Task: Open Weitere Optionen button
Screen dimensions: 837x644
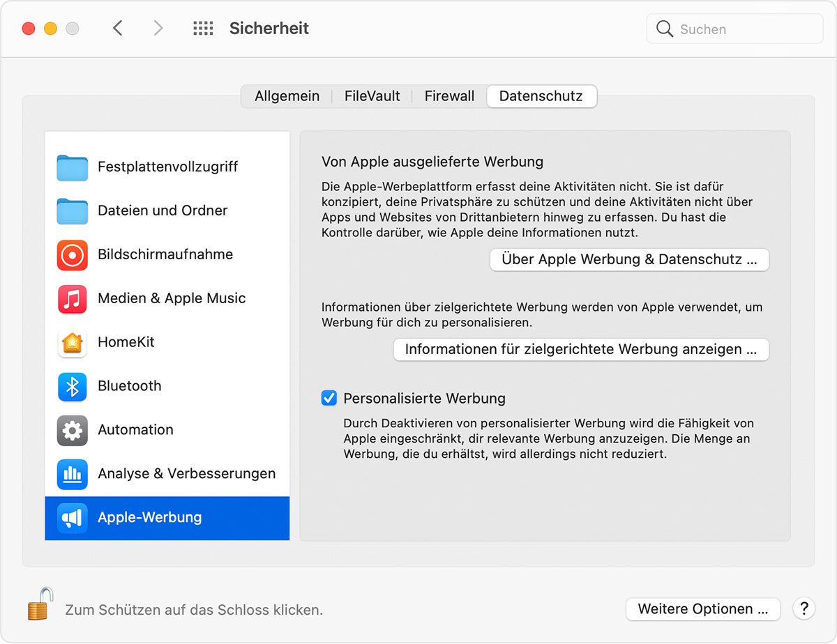Action: point(703,609)
